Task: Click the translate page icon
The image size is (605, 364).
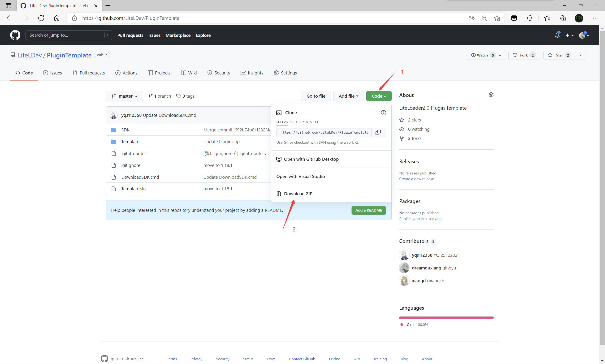Action: 471,18
